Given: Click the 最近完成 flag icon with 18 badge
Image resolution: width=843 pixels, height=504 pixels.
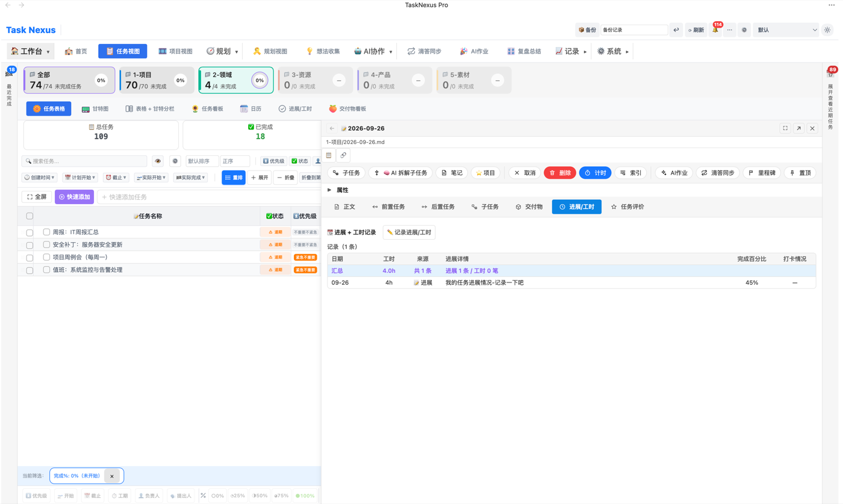Looking at the screenshot, I should pos(9,73).
